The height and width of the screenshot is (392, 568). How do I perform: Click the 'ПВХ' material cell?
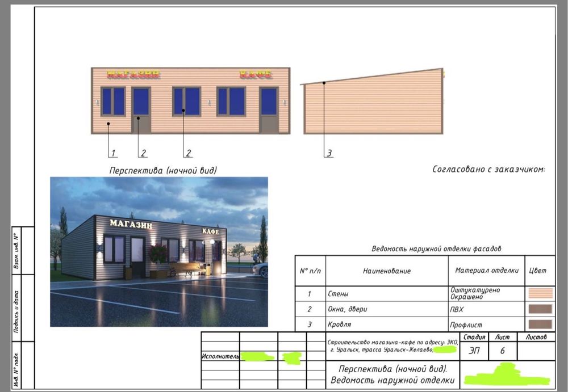(487, 309)
